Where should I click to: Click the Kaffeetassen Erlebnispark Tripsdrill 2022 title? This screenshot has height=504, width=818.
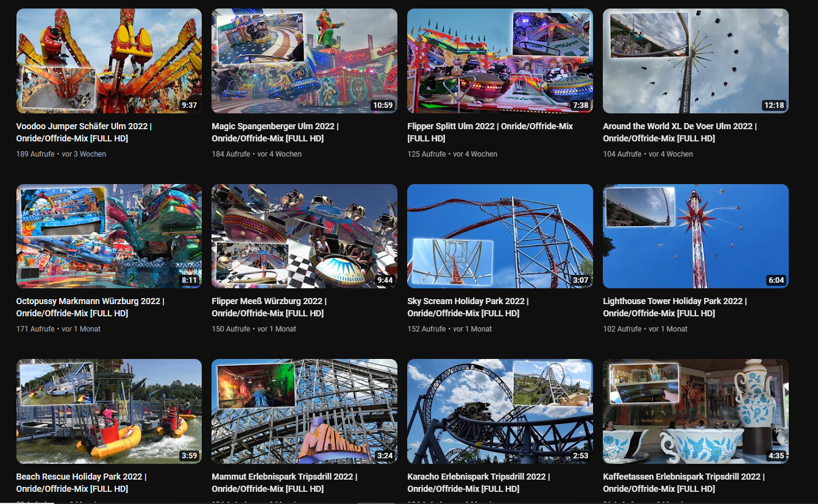pos(684,483)
